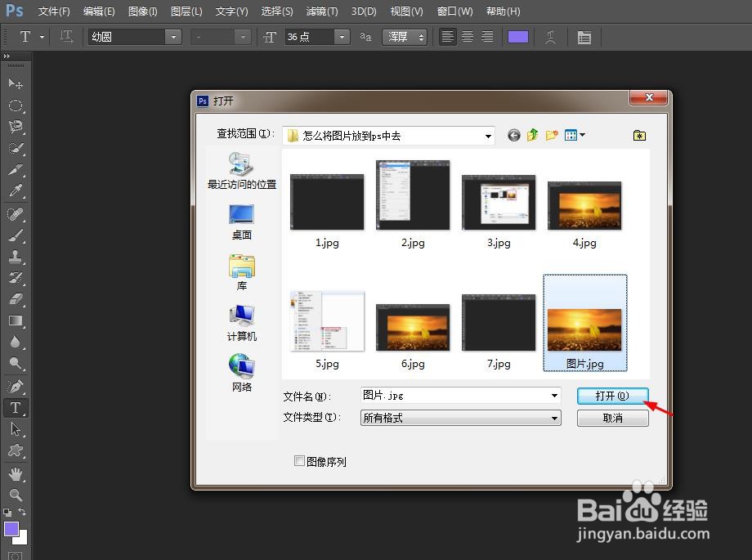The width and height of the screenshot is (752, 560).
Task: Open the 图像(I) menu
Action: tap(142, 11)
